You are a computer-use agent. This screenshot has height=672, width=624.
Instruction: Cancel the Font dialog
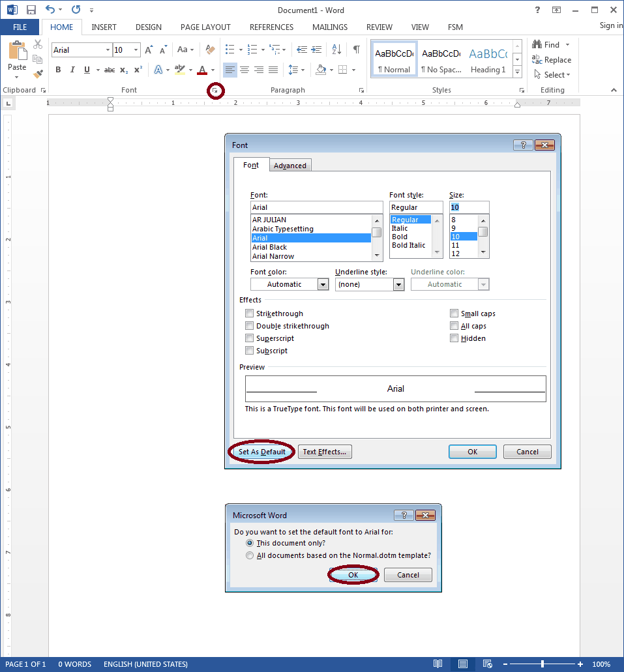[527, 452]
